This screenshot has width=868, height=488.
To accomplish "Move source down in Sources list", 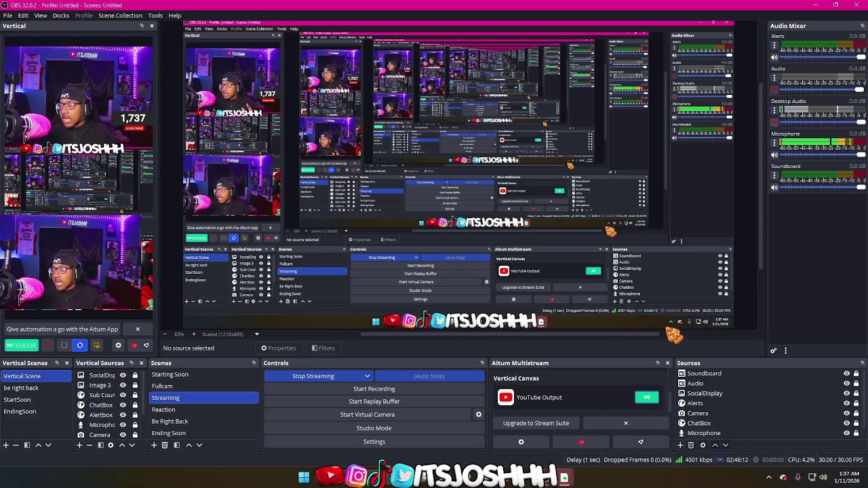I will pyautogui.click(x=725, y=445).
